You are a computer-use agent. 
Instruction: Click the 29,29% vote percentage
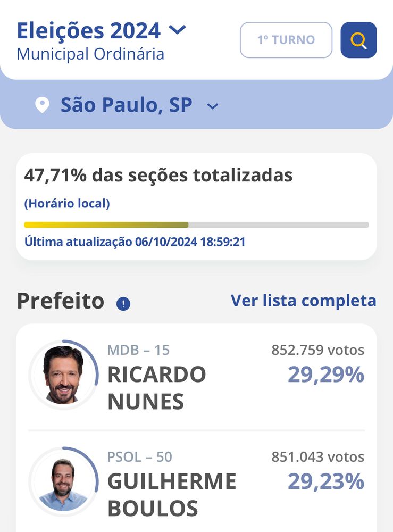[x=326, y=375]
